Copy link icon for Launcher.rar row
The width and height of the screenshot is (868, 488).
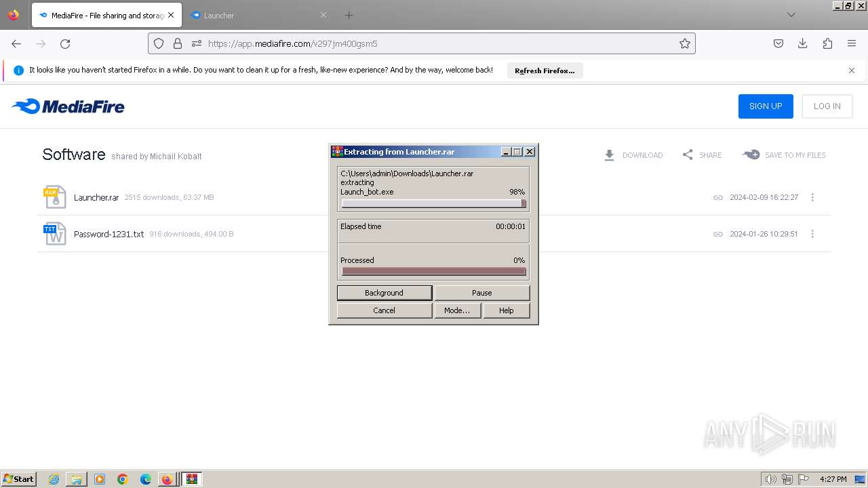(x=718, y=198)
